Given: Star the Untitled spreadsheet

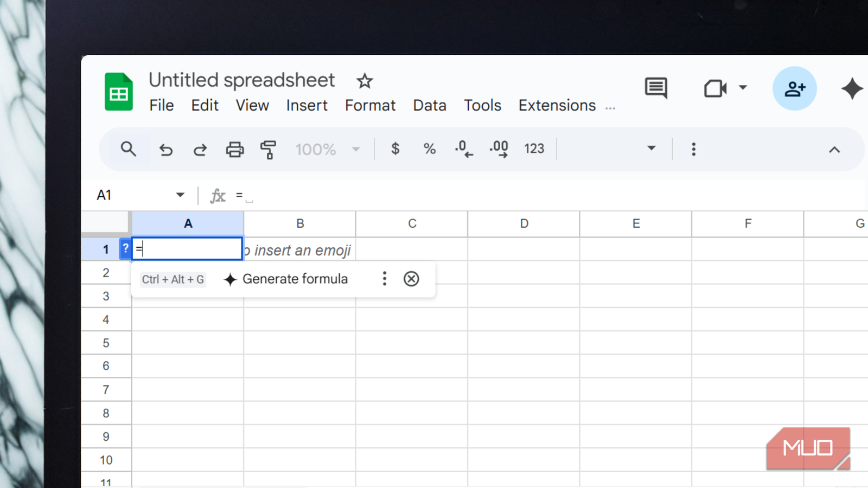Looking at the screenshot, I should 363,81.
